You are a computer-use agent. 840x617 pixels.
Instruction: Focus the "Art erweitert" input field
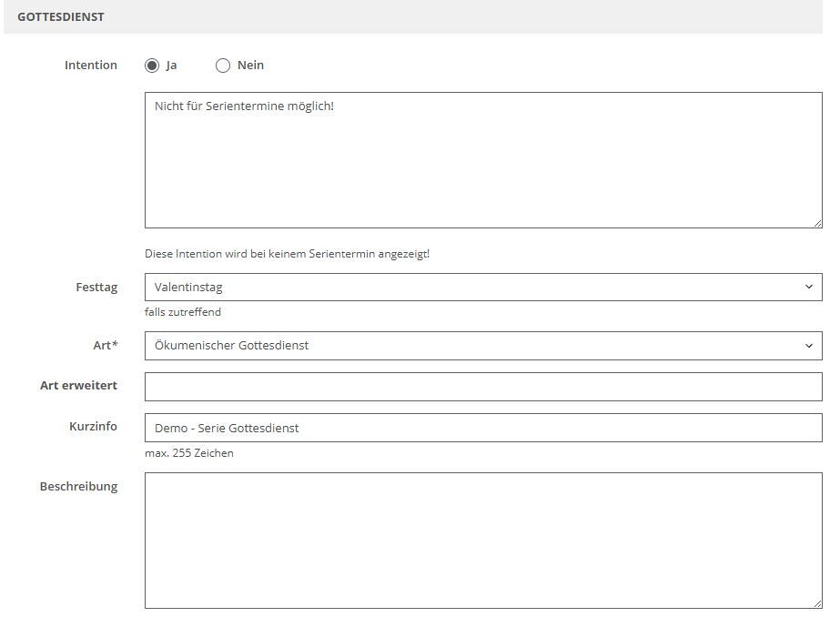(x=482, y=387)
